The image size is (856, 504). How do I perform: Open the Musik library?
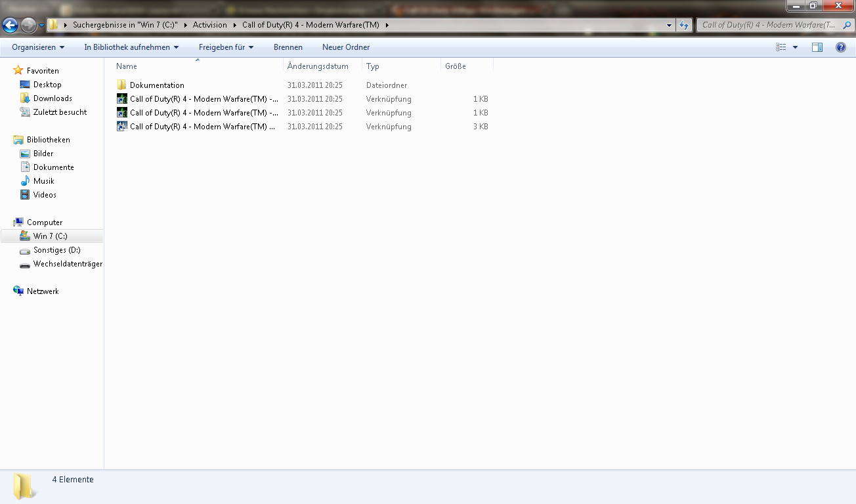point(43,181)
